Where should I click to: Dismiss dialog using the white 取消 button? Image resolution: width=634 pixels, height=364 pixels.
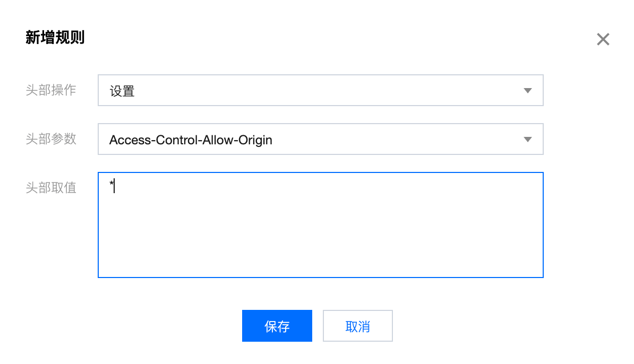pyautogui.click(x=357, y=326)
